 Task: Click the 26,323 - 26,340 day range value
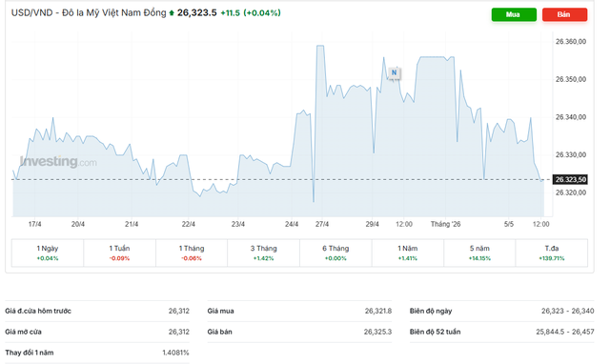click(x=568, y=311)
